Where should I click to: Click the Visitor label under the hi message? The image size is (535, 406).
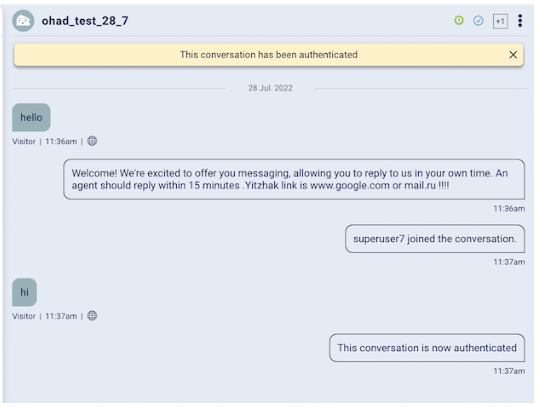point(24,316)
